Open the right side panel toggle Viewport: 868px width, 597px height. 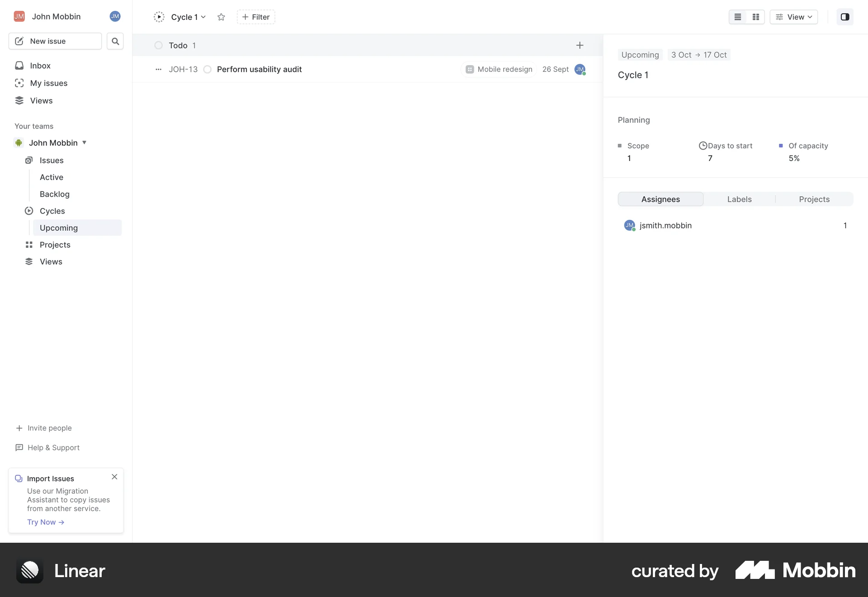pos(845,17)
